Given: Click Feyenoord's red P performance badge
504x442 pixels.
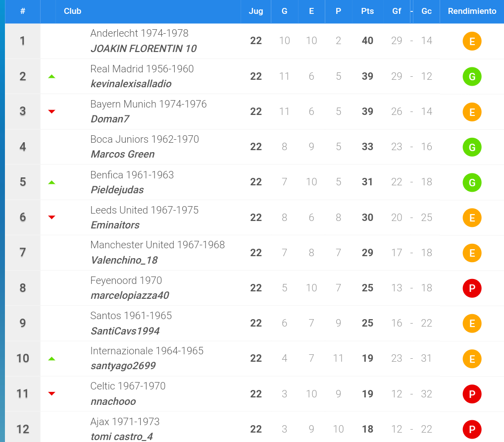Looking at the screenshot, I should [x=472, y=288].
